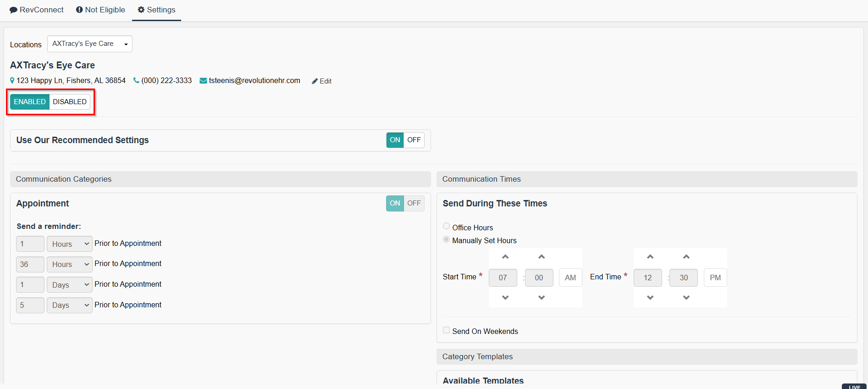Open the unit dropdown for 36 Hours reminder
This screenshot has width=868, height=389.
70,264
